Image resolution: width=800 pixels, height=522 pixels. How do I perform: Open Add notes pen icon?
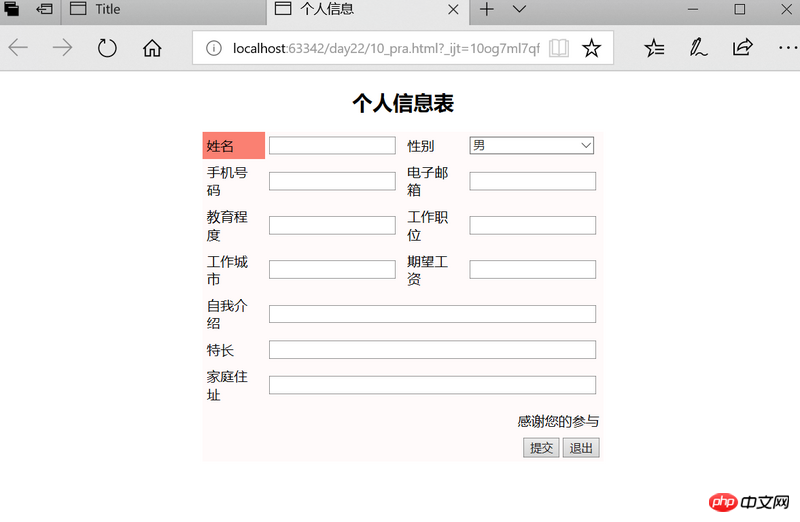698,48
